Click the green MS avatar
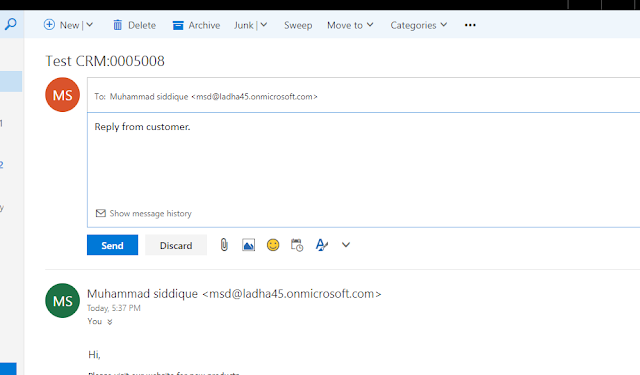 coord(62,301)
